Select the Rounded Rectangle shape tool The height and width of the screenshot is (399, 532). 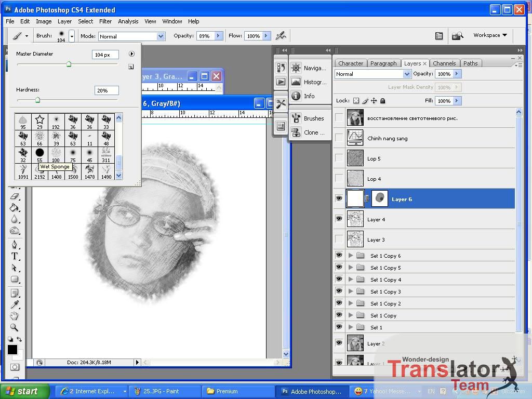click(14, 279)
